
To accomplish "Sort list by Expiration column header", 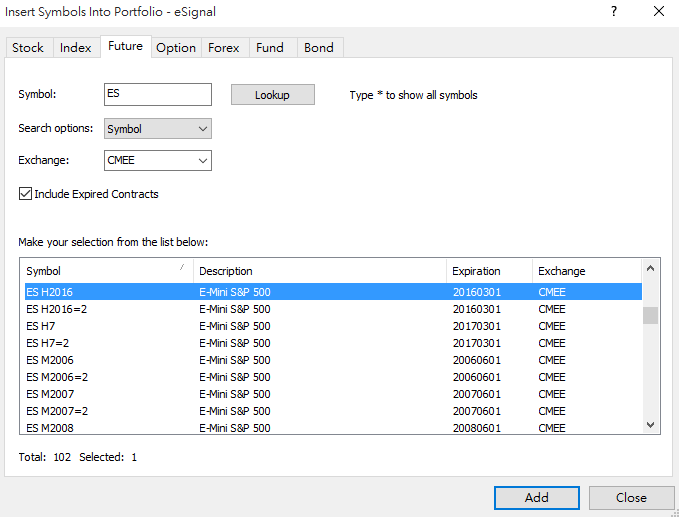I will (489, 271).
